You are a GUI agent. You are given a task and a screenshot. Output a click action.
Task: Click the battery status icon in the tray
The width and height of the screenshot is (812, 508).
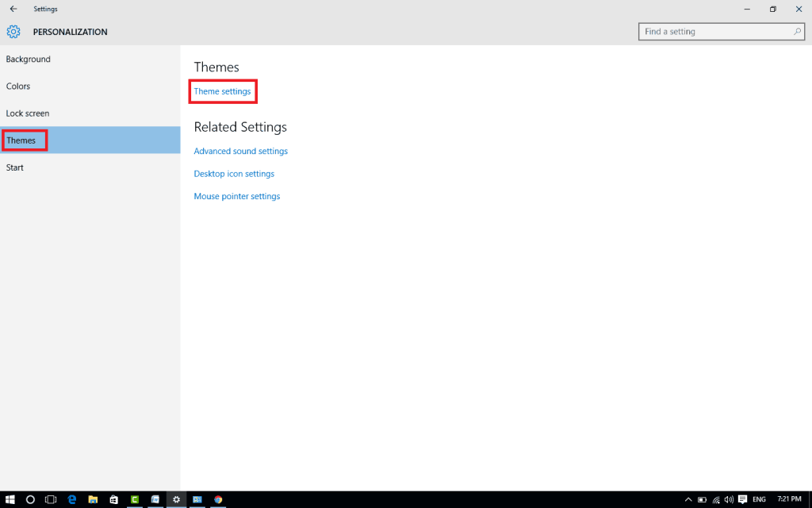(x=702, y=499)
